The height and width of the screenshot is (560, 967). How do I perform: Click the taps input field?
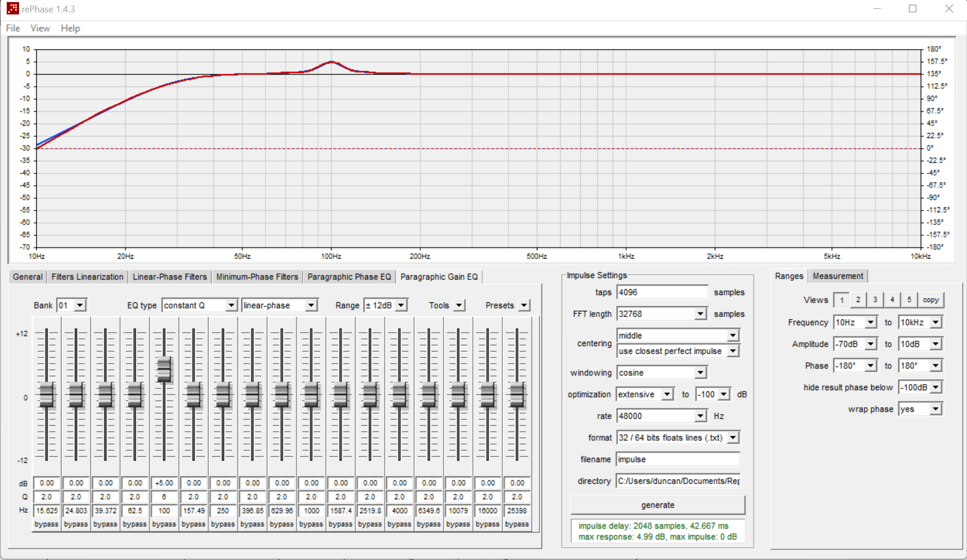pyautogui.click(x=662, y=292)
